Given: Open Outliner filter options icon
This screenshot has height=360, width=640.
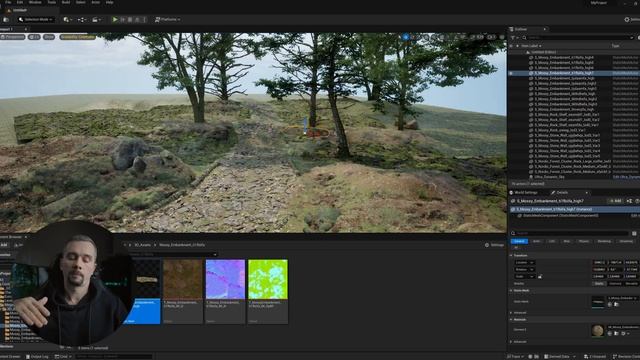Looking at the screenshot, I should [514, 38].
